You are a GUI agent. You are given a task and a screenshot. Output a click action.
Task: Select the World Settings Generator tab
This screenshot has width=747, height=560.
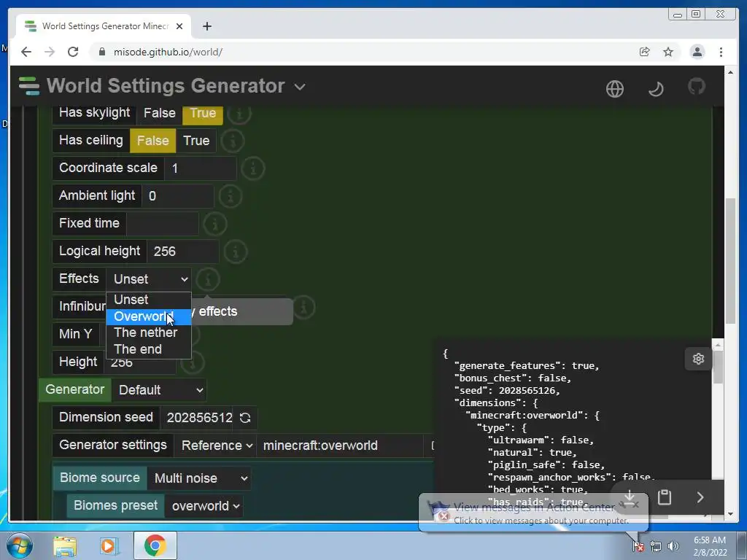point(104,26)
